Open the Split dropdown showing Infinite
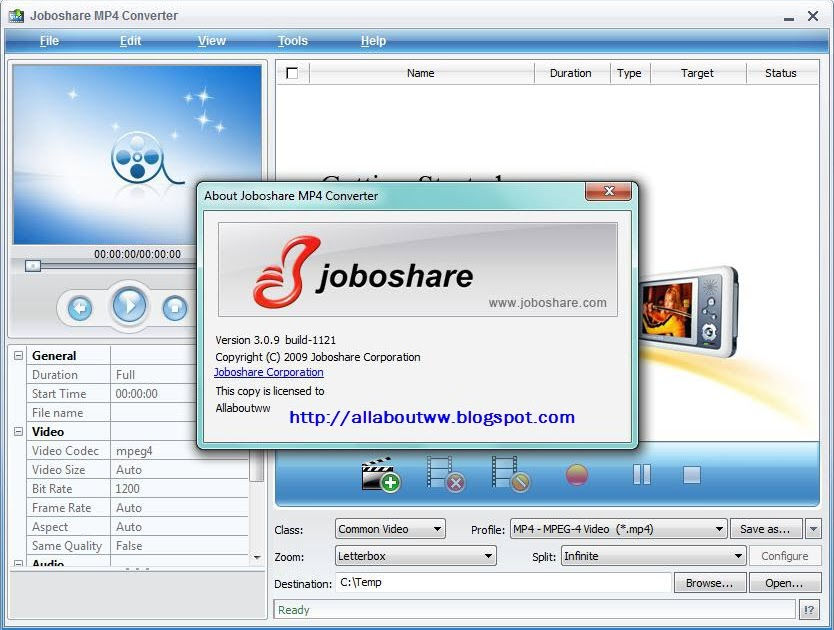 pyautogui.click(x=654, y=556)
